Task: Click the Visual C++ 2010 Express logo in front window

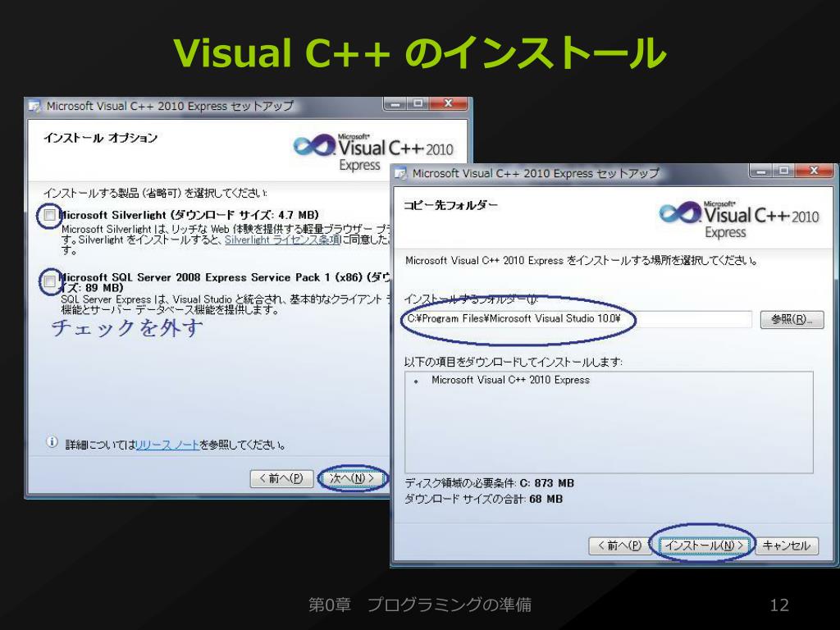Action: tap(739, 220)
